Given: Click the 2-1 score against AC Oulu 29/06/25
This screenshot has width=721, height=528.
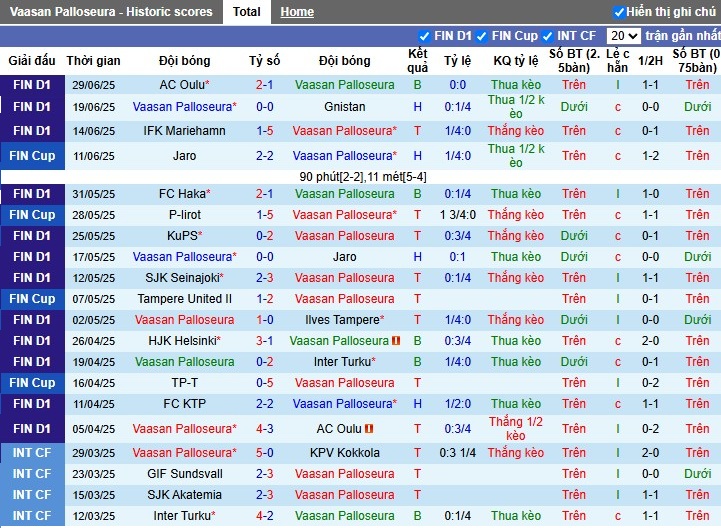Looking at the screenshot, I should [x=264, y=85].
